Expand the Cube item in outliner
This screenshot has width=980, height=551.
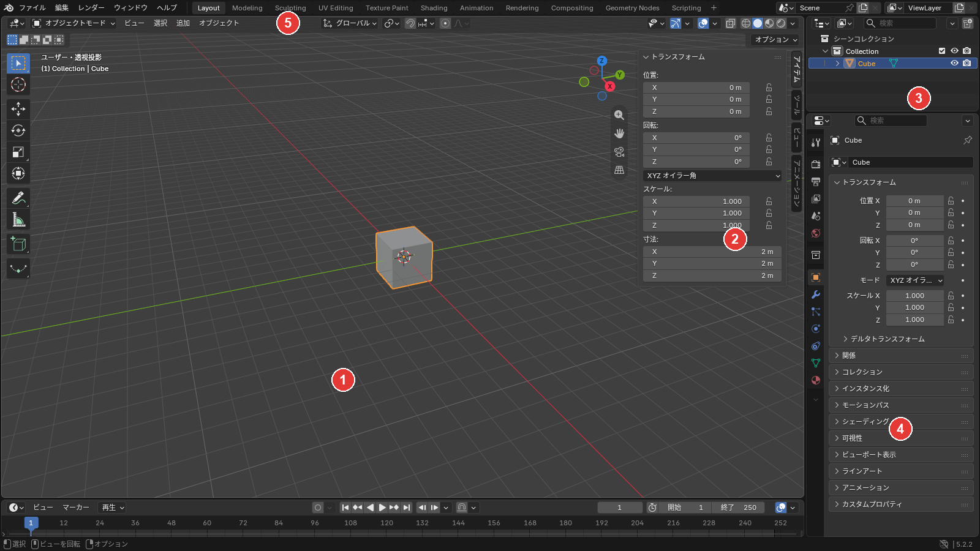[837, 64]
